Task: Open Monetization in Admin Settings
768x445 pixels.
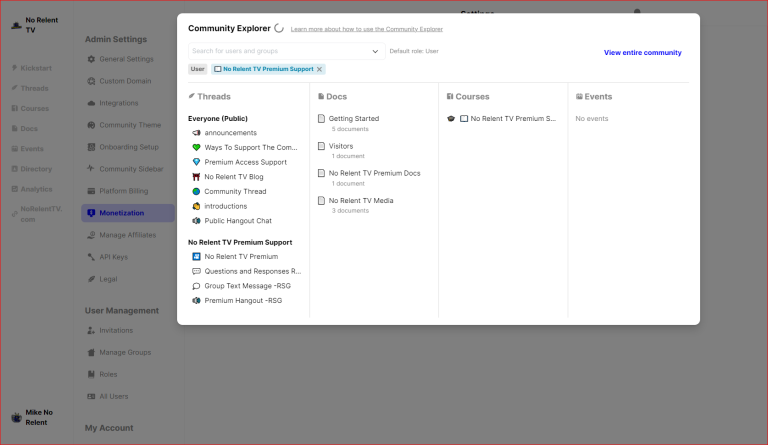Action: (x=128, y=213)
